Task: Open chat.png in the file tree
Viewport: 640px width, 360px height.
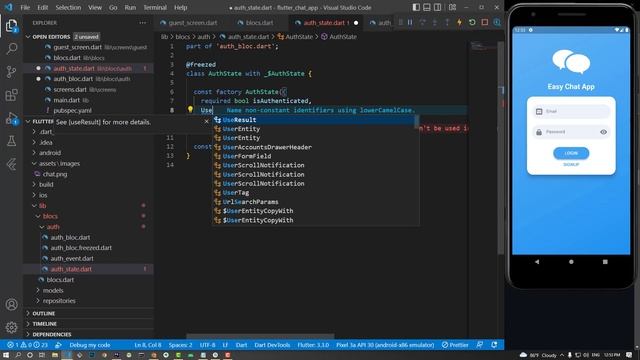Action: coord(55,174)
